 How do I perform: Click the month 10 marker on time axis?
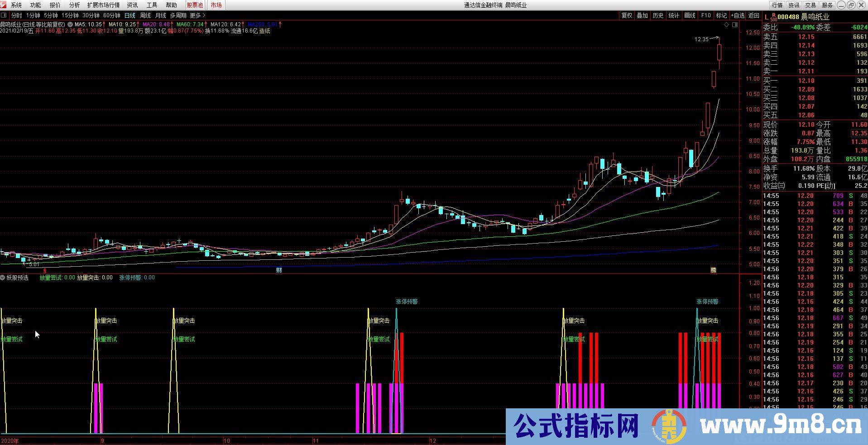coord(227,440)
